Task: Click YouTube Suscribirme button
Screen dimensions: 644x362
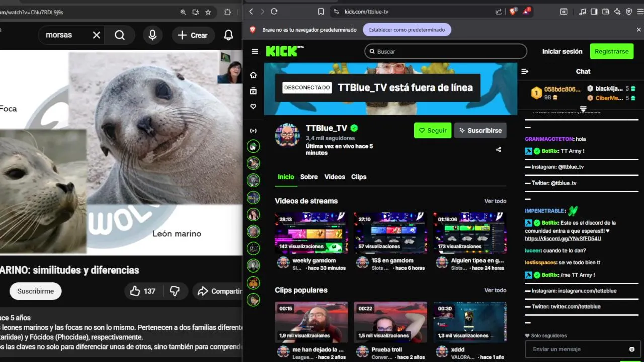Action: tap(35, 291)
